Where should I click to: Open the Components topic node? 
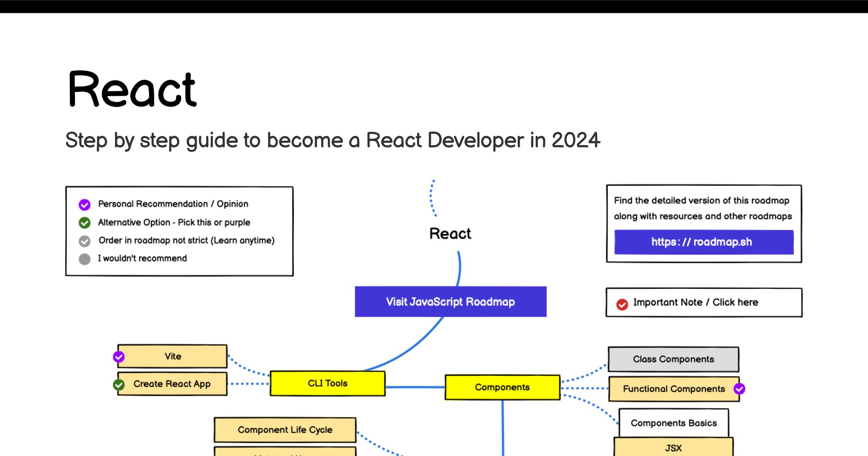click(x=502, y=387)
